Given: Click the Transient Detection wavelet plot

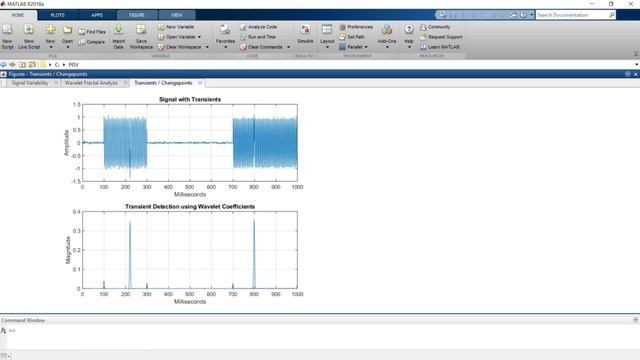Looking at the screenshot, I should [190, 250].
